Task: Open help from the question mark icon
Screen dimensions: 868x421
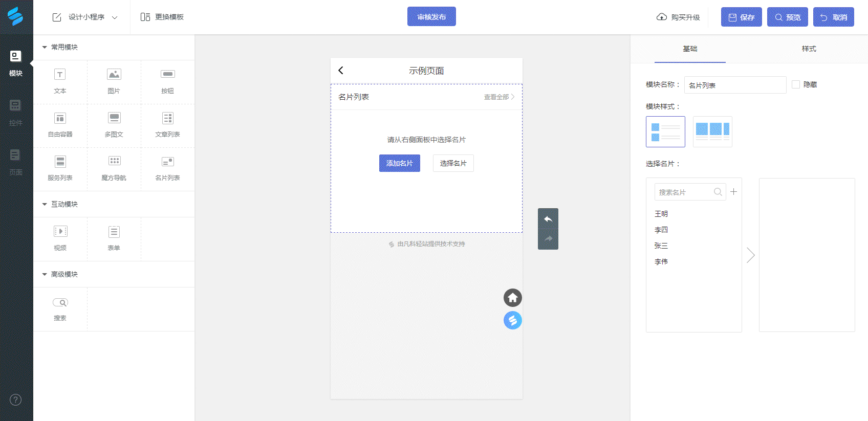Action: click(16, 400)
